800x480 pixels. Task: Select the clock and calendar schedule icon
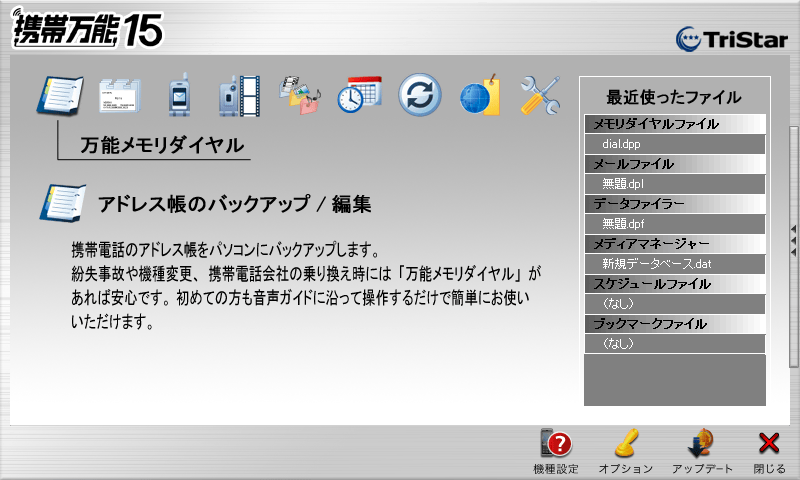(x=360, y=95)
